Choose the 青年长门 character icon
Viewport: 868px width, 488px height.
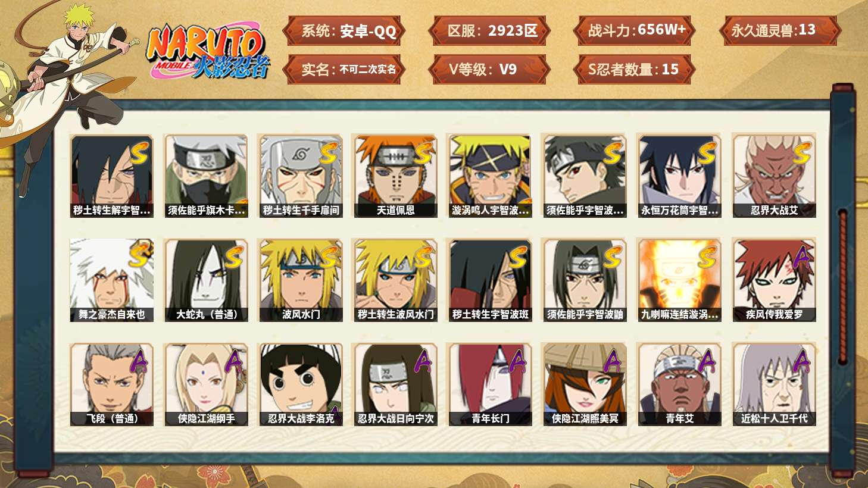490,384
